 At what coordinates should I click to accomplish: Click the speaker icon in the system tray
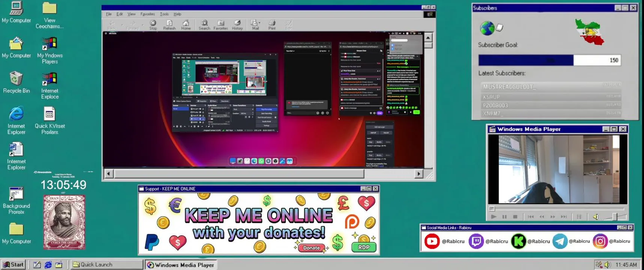(607, 265)
